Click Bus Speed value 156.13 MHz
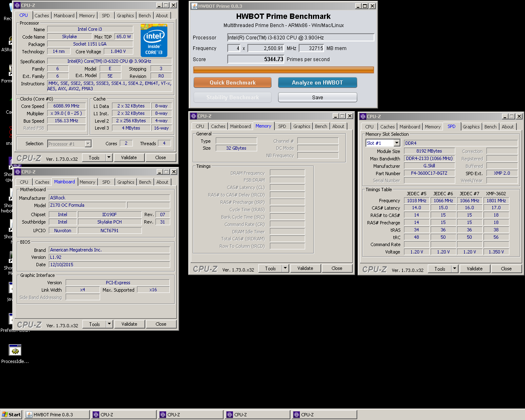 tap(66, 121)
